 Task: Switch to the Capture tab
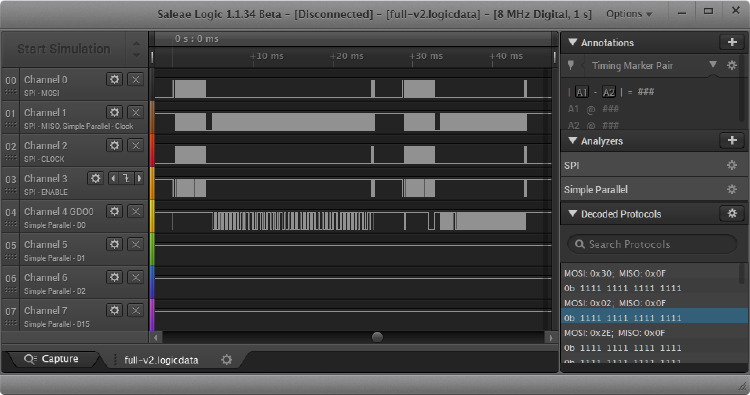(51, 359)
